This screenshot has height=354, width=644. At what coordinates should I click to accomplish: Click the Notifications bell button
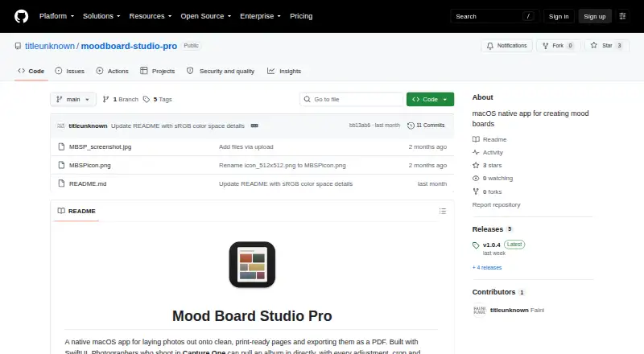507,46
